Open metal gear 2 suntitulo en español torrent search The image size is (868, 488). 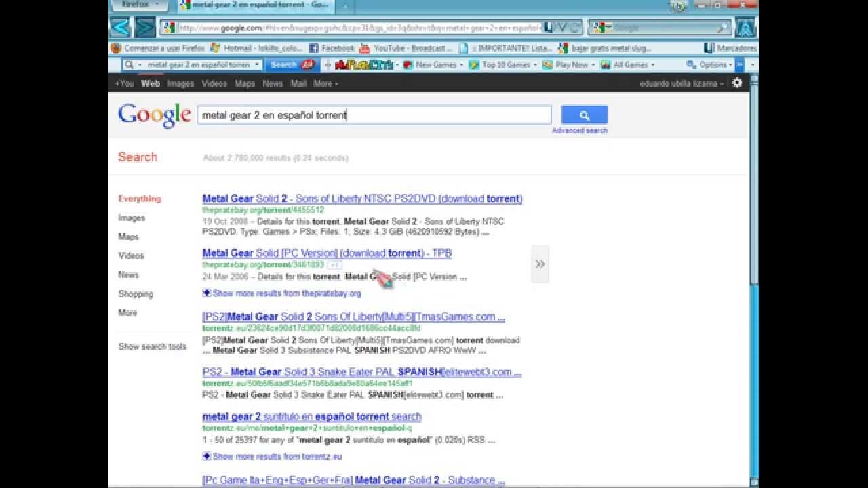312,416
